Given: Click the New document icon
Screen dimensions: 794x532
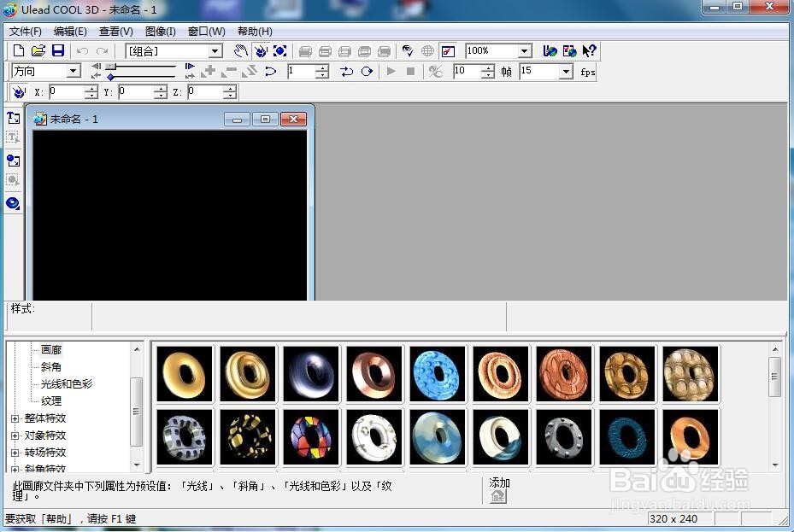Looking at the screenshot, I should coord(19,50).
